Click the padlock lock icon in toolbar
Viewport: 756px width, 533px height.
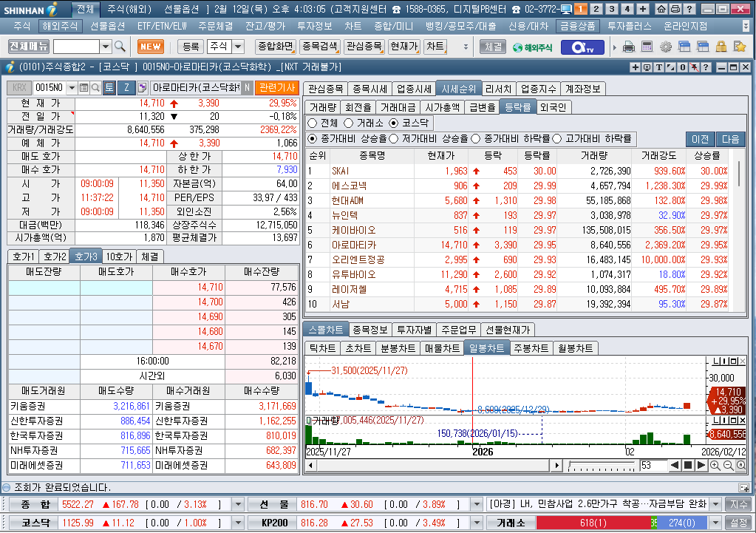pyautogui.click(x=721, y=47)
